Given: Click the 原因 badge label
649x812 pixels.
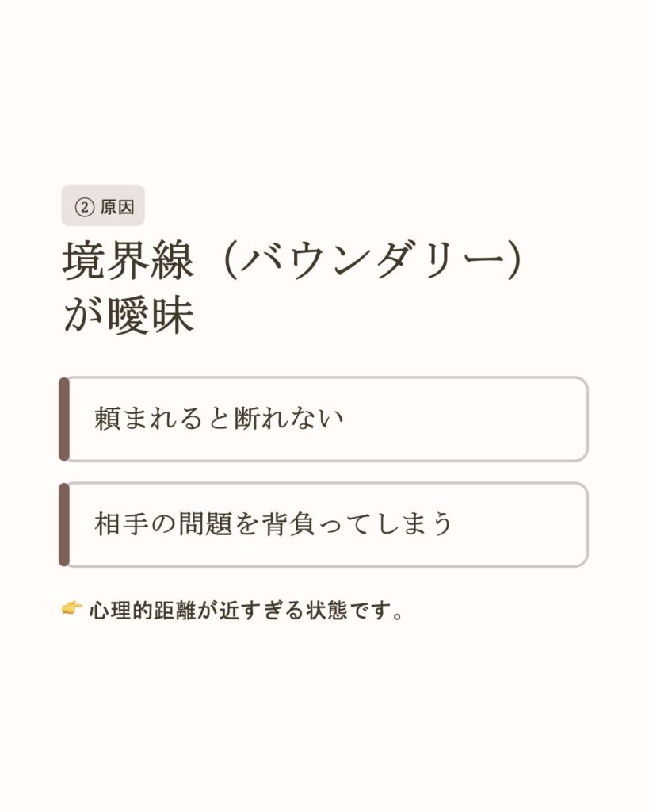Looking at the screenshot, I should (x=117, y=207).
